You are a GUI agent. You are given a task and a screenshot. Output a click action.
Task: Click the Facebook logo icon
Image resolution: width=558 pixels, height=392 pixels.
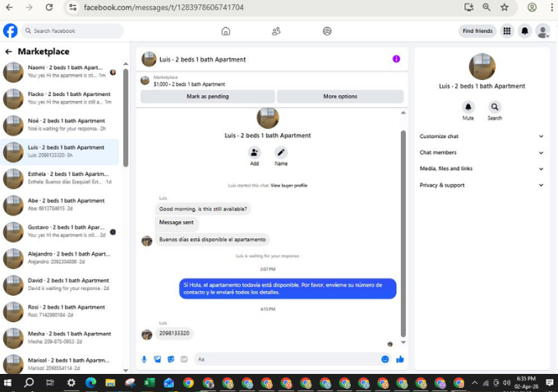pyautogui.click(x=11, y=31)
